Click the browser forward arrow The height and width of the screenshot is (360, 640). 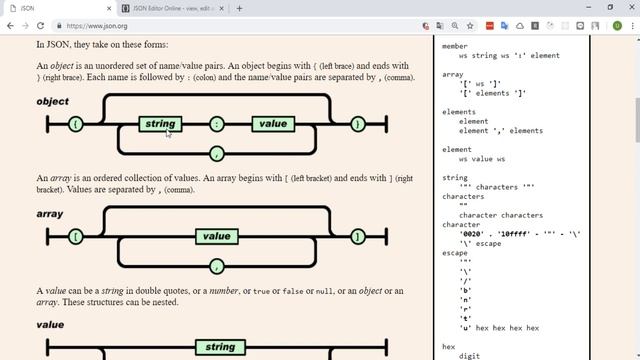coord(25,26)
